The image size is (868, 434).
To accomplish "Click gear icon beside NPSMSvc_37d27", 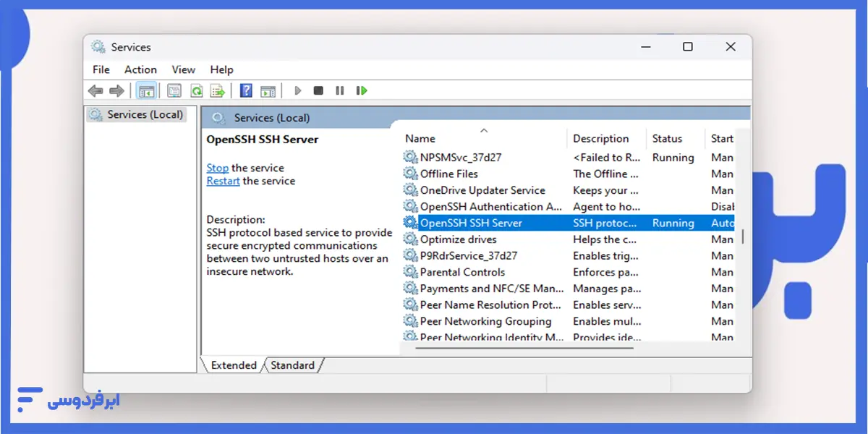I will tap(410, 157).
